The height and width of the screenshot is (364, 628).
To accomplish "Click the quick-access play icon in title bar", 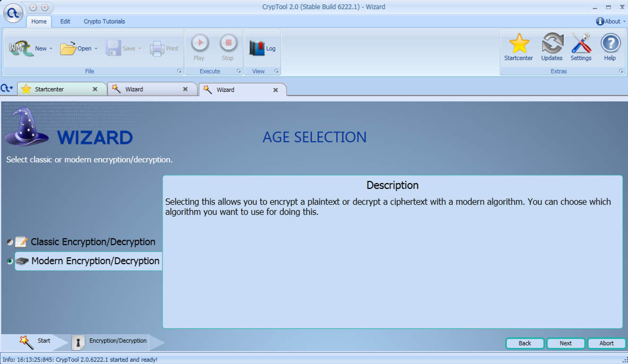I will pyautogui.click(x=33, y=7).
